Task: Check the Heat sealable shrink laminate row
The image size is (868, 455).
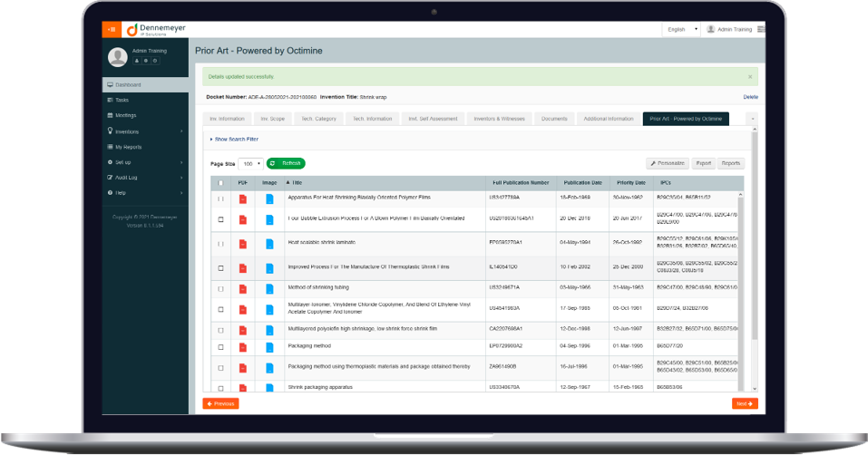Action: click(x=221, y=244)
